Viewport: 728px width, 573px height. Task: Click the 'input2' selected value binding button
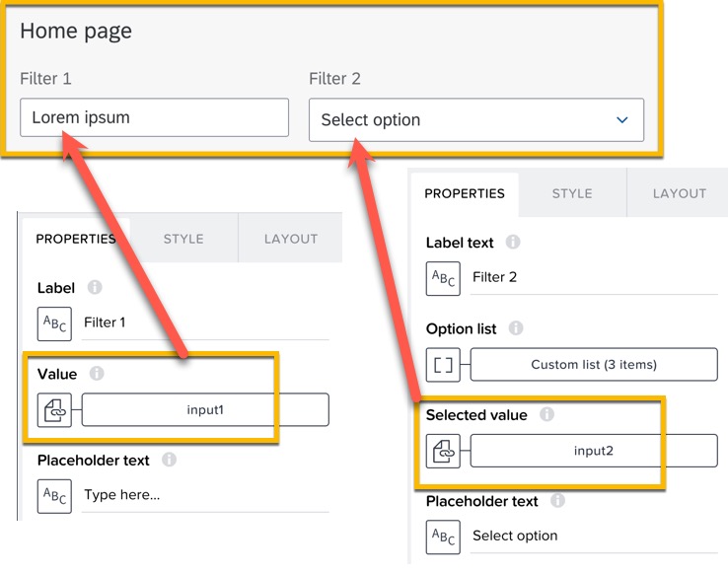(594, 451)
